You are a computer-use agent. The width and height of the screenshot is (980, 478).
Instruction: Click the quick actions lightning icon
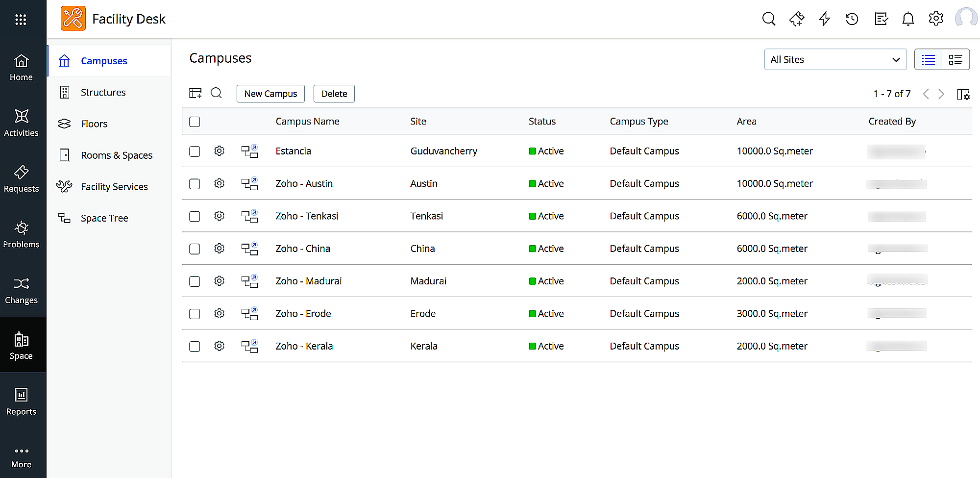[x=825, y=19]
